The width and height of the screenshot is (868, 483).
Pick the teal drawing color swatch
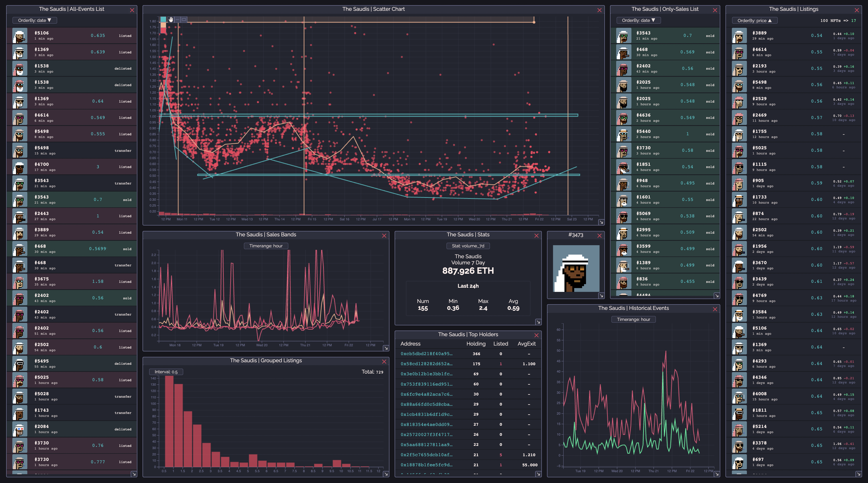[163, 19]
